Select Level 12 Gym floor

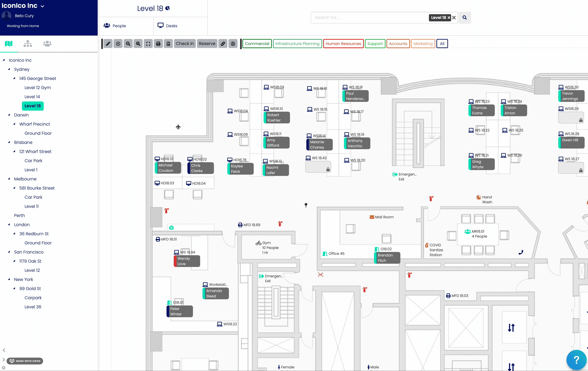tap(38, 88)
